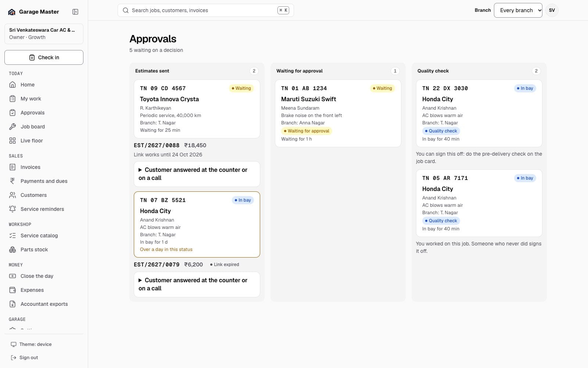
Task: Click the Accountant exports download icon
Action: click(12, 304)
